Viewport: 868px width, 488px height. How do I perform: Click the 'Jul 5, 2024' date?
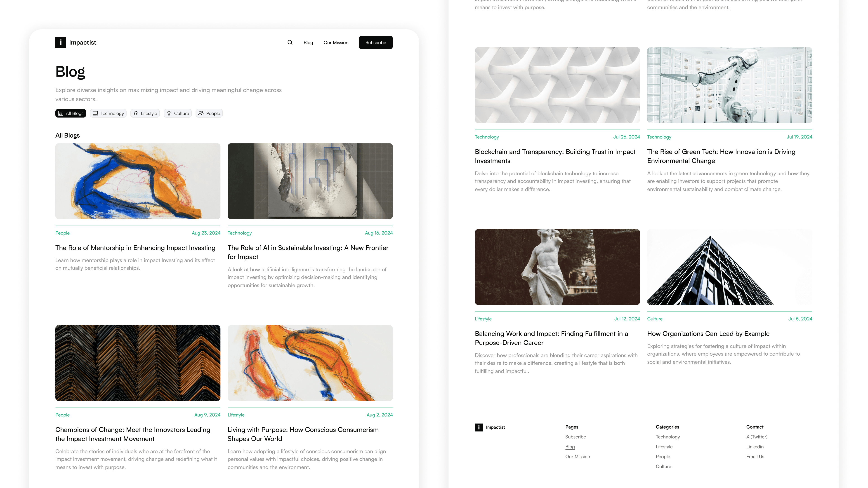(x=800, y=319)
